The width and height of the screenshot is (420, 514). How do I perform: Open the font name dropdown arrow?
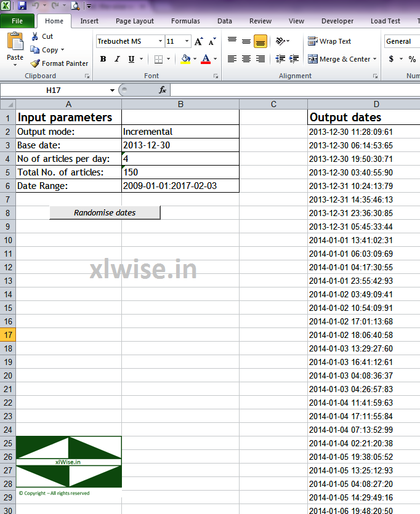pyautogui.click(x=160, y=41)
